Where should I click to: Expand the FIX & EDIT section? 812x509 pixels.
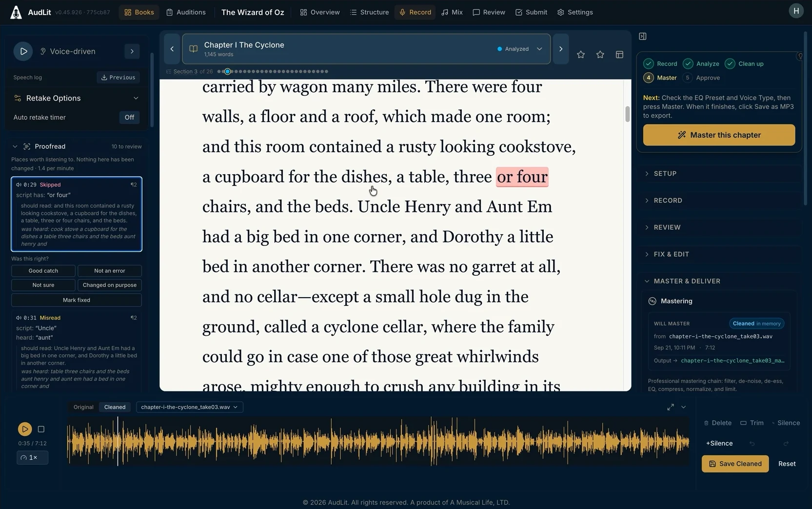click(719, 254)
